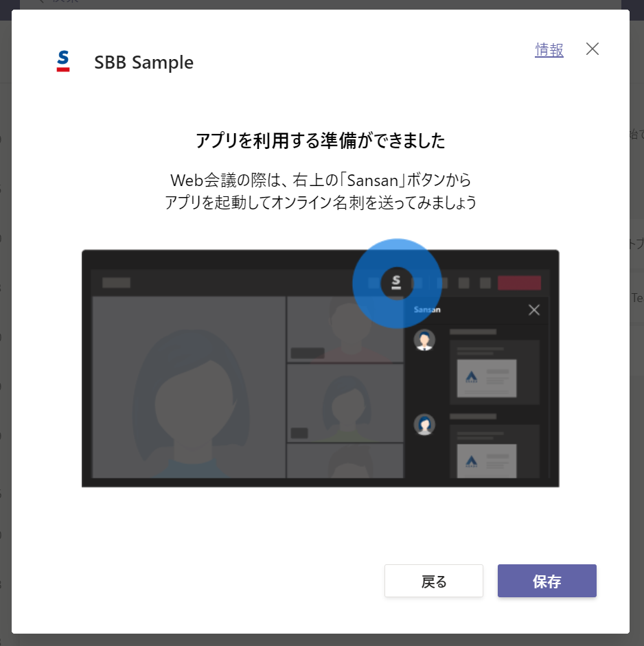The height and width of the screenshot is (646, 644).
Task: Click the Sansan meeting illustration image
Action: pos(320,363)
